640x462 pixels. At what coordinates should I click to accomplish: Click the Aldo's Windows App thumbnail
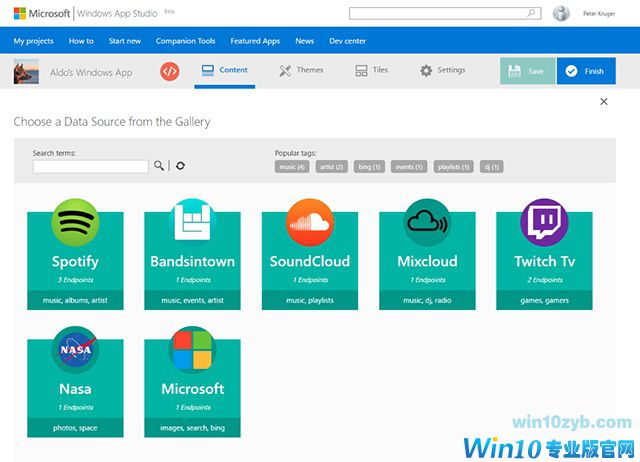pyautogui.click(x=26, y=71)
